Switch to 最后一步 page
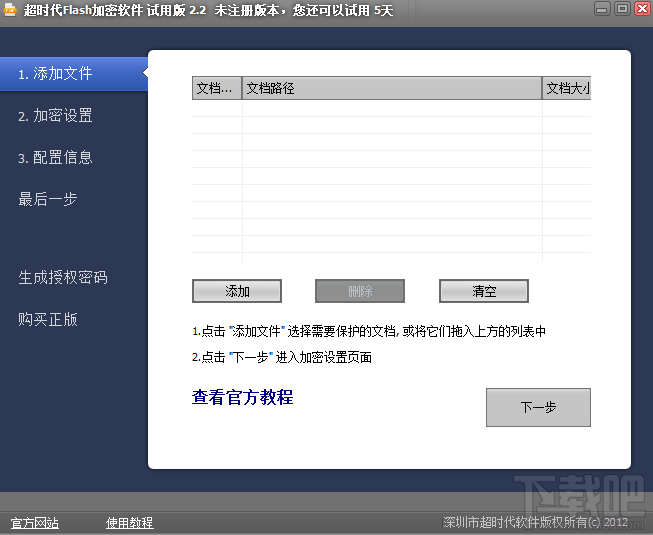 (47, 199)
